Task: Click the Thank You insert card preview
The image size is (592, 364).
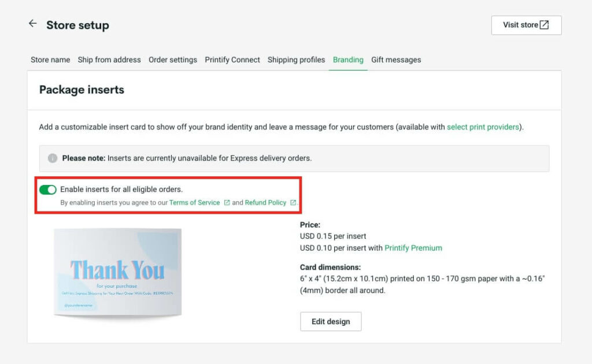Action: click(117, 270)
